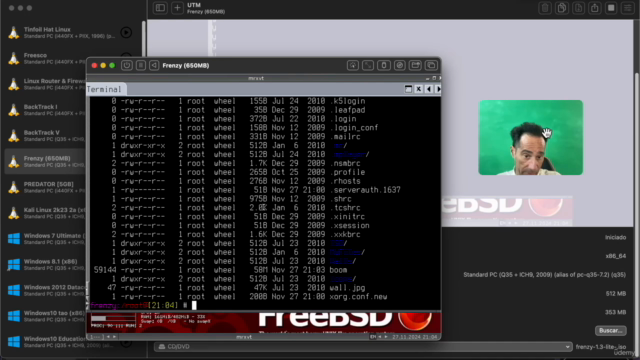Toggle the UTM sidebar icon
The height and width of the screenshot is (360, 640).
160,8
